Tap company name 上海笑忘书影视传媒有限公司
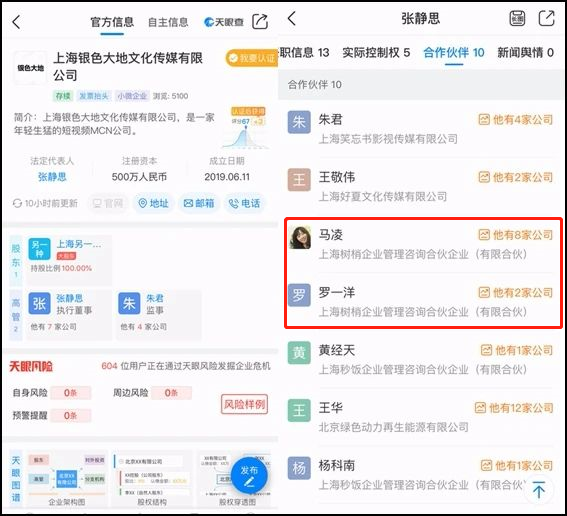The width and height of the screenshot is (567, 516). coord(388,139)
